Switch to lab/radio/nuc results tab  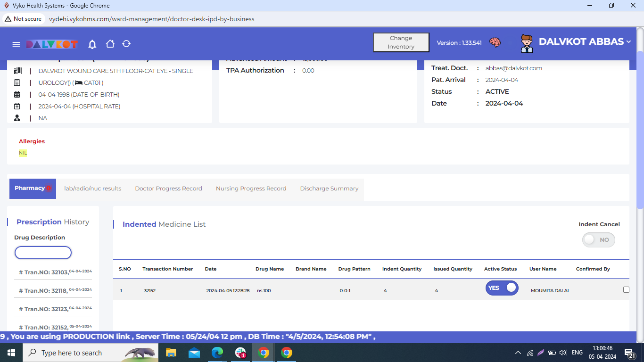[93, 189]
